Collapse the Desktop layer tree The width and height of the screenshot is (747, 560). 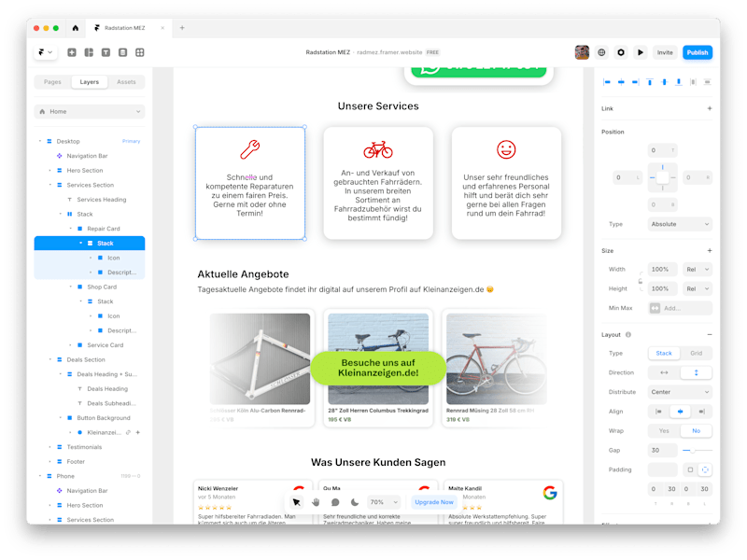tap(39, 142)
